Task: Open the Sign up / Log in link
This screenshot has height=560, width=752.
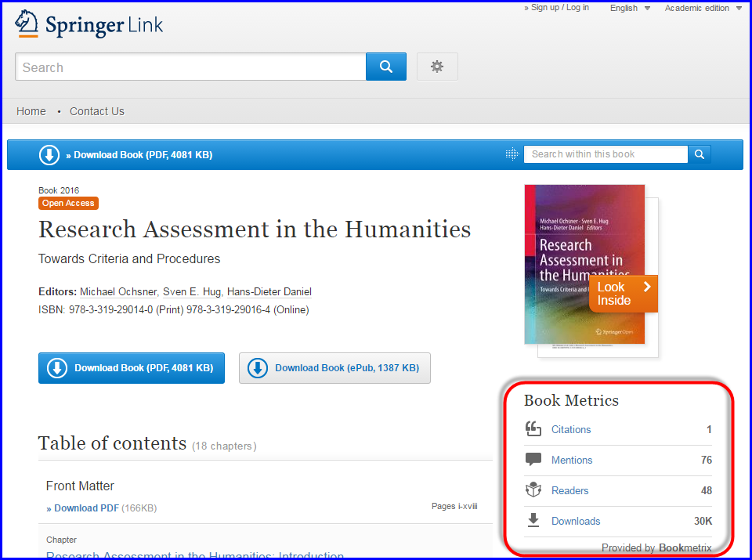Action: tap(556, 6)
